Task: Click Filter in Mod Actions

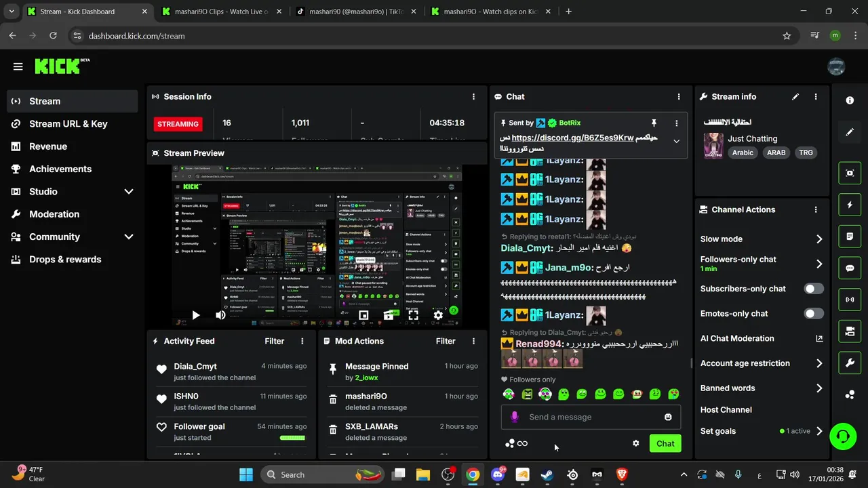Action: pos(446,342)
